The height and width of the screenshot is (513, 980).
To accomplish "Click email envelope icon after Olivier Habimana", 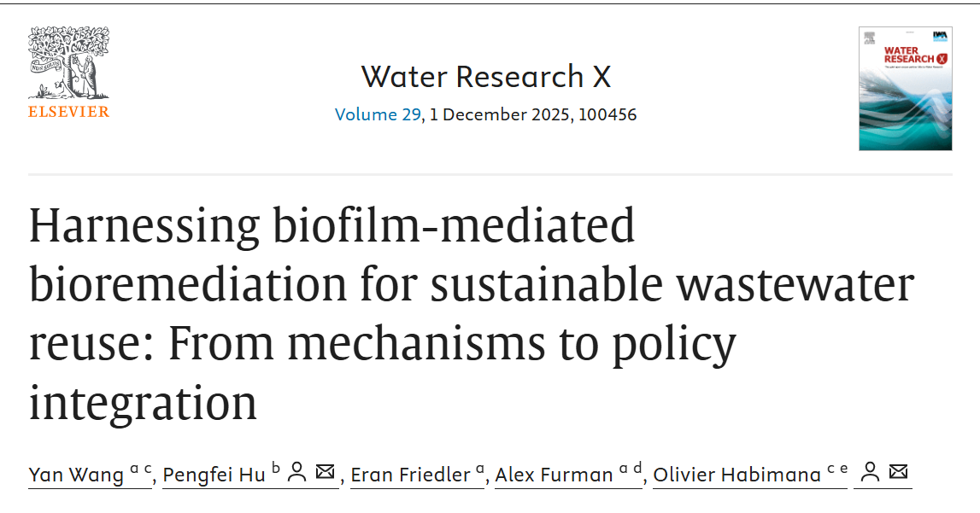I will [898, 472].
